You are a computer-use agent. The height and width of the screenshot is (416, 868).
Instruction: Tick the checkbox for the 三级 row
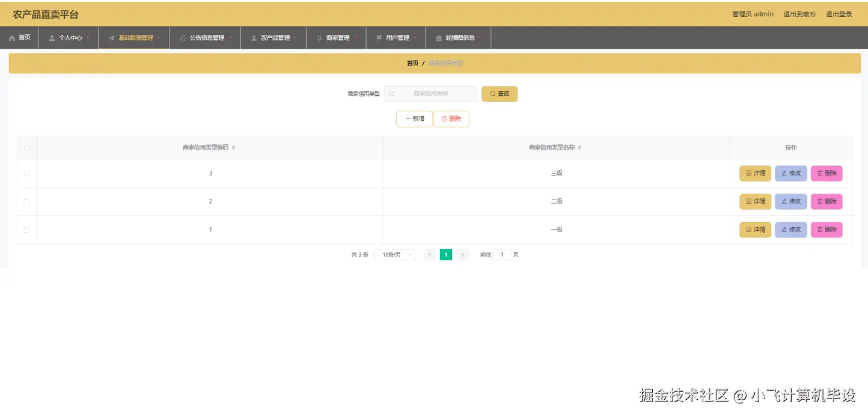(26, 173)
